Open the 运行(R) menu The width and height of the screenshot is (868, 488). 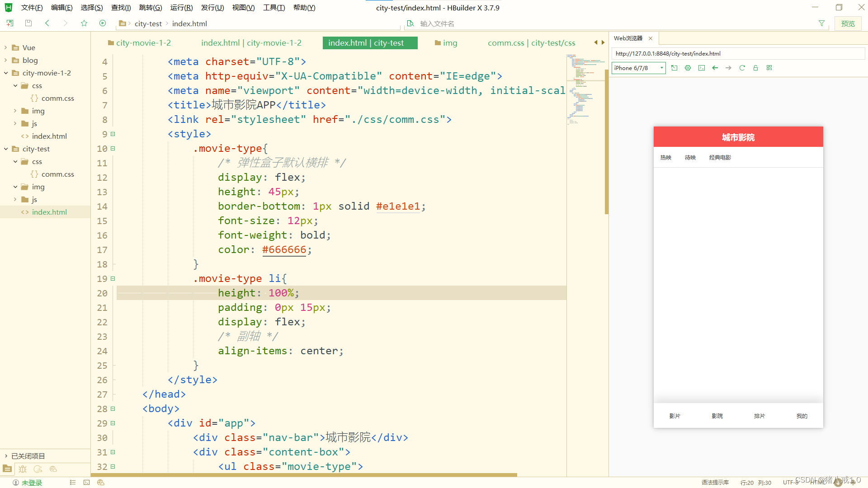click(181, 8)
